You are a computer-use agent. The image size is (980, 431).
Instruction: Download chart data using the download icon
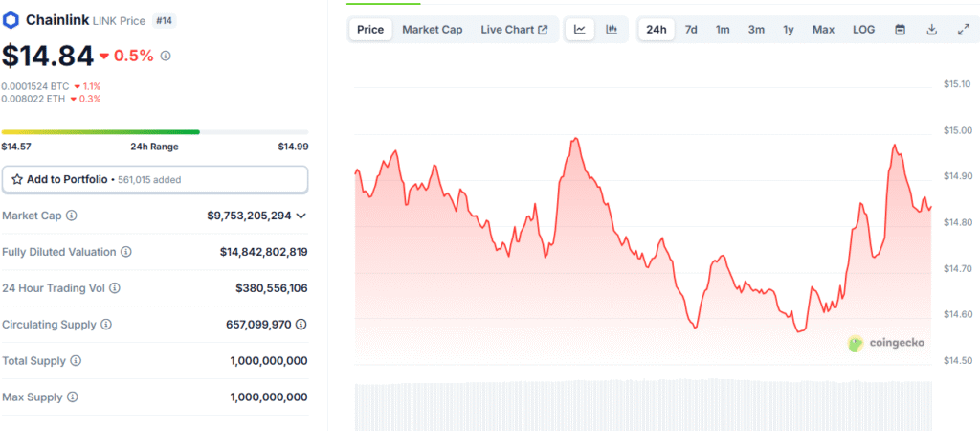(932, 30)
